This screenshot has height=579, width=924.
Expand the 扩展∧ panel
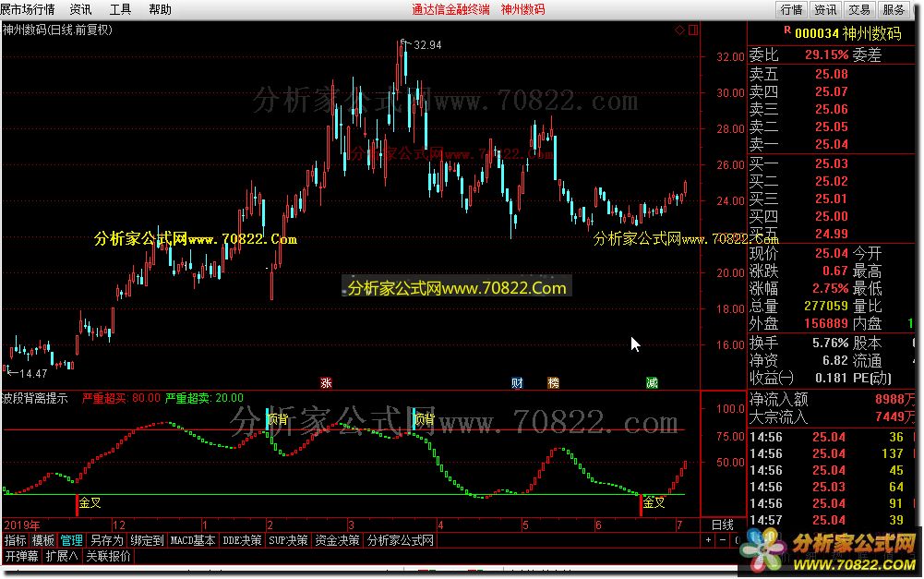coord(62,556)
